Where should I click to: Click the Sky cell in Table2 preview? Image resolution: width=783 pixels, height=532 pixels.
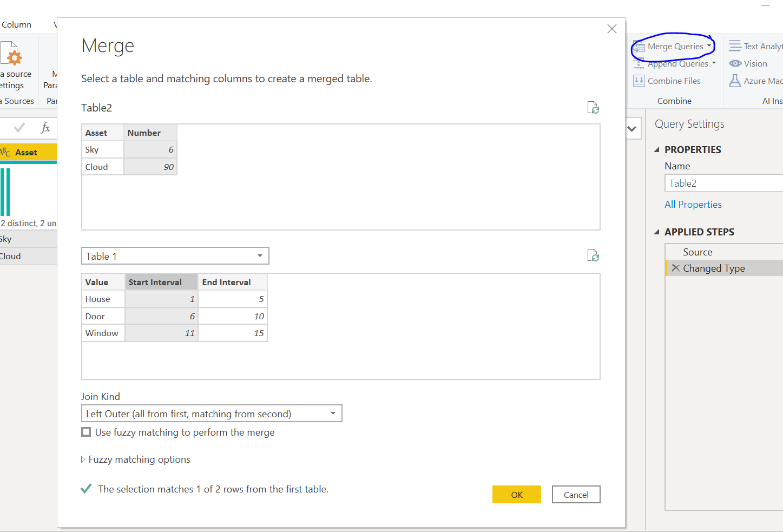point(103,150)
